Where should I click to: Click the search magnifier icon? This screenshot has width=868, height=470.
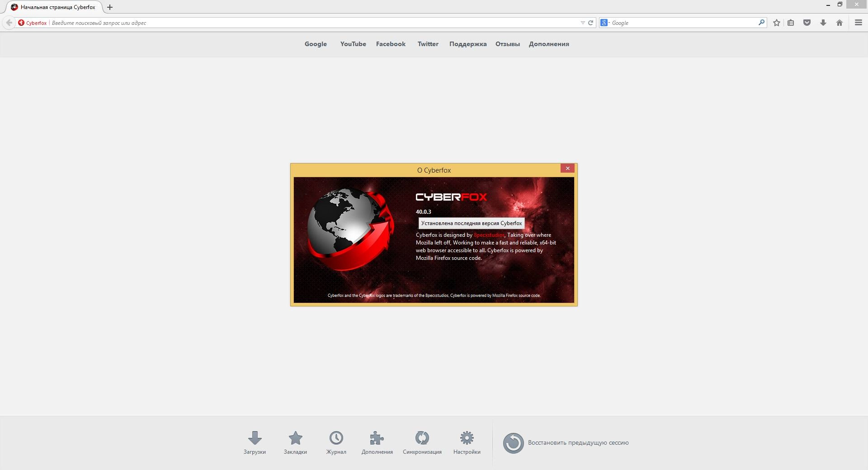coord(761,23)
